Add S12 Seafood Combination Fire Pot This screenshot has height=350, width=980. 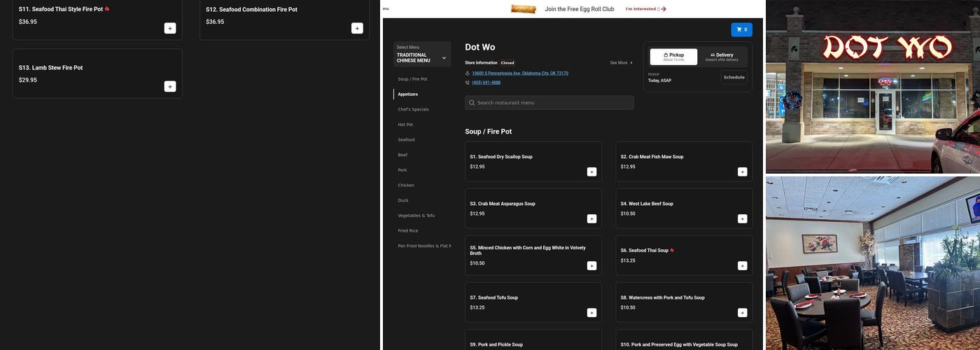(357, 28)
